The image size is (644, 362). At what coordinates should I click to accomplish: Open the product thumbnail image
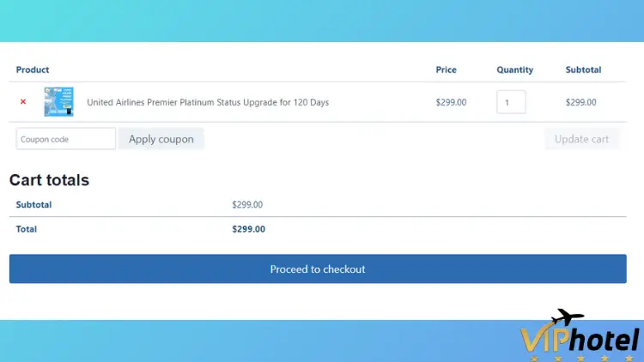pos(58,102)
